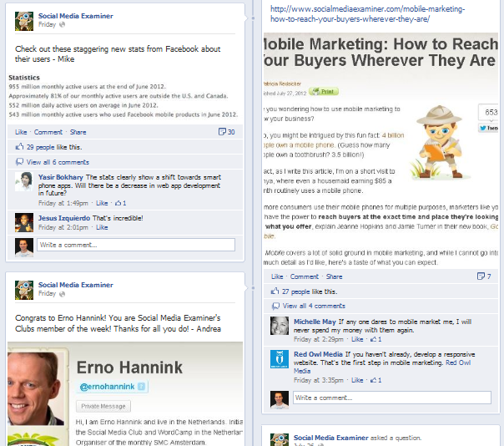Open the Facebook Statistics image in the post
The width and height of the screenshot is (504, 446).
pos(123,95)
